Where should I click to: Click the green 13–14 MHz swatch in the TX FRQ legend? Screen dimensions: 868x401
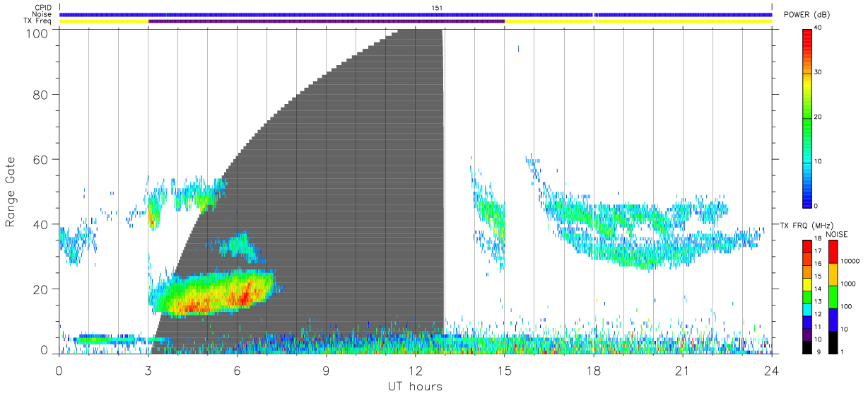(x=807, y=296)
